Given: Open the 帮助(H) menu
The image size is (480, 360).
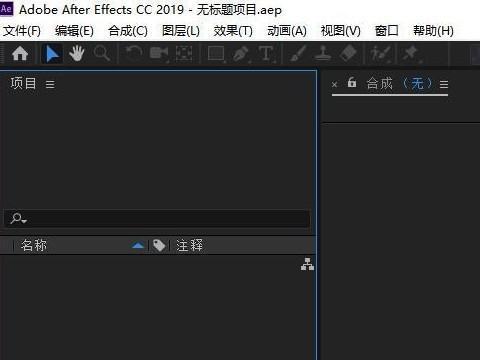Looking at the screenshot, I should pos(433,31).
